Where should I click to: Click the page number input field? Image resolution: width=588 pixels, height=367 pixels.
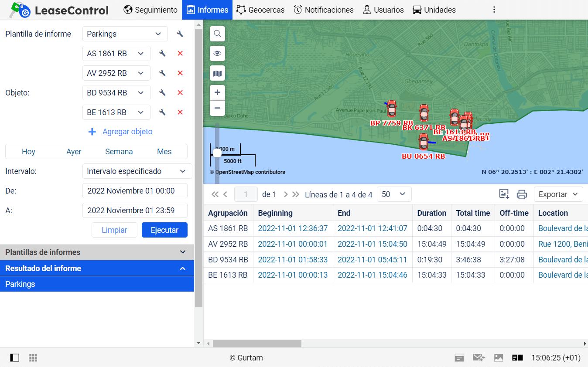click(246, 194)
